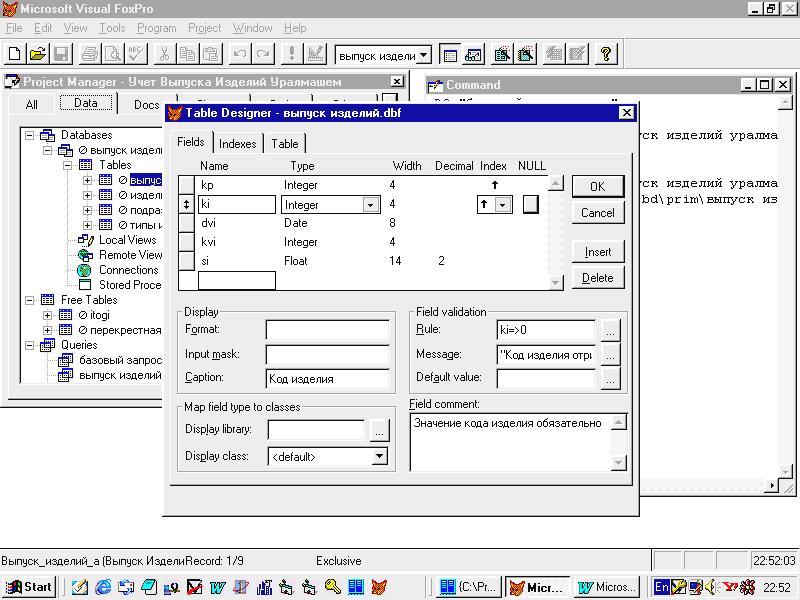This screenshot has width=800, height=600.
Task: Click the Modify Form toolbar icon
Action: coord(315,54)
